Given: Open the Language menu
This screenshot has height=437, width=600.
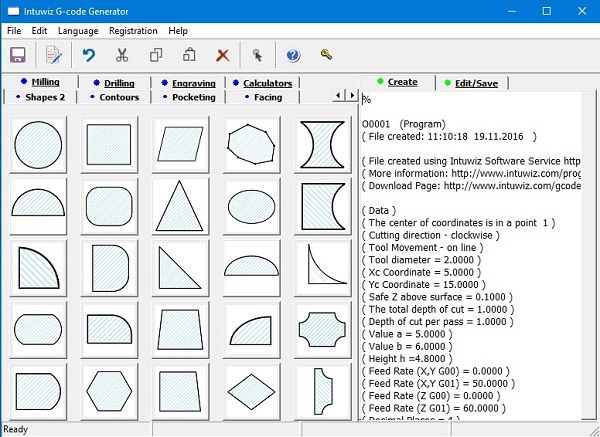Looking at the screenshot, I should point(78,31).
